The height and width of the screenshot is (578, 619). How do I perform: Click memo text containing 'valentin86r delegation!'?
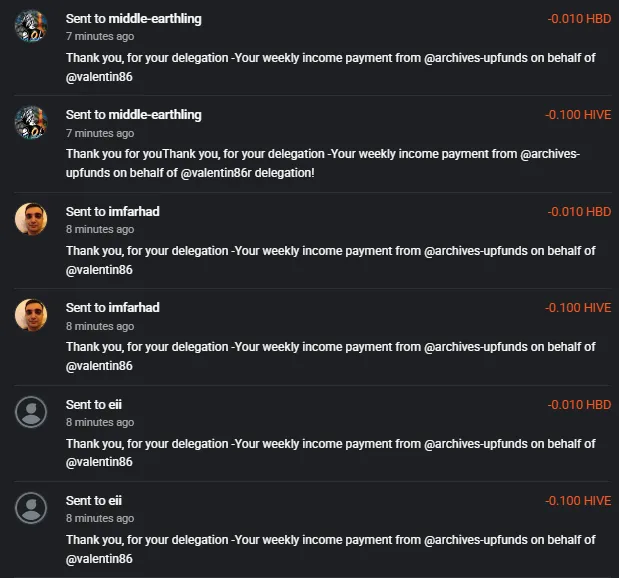(323, 163)
